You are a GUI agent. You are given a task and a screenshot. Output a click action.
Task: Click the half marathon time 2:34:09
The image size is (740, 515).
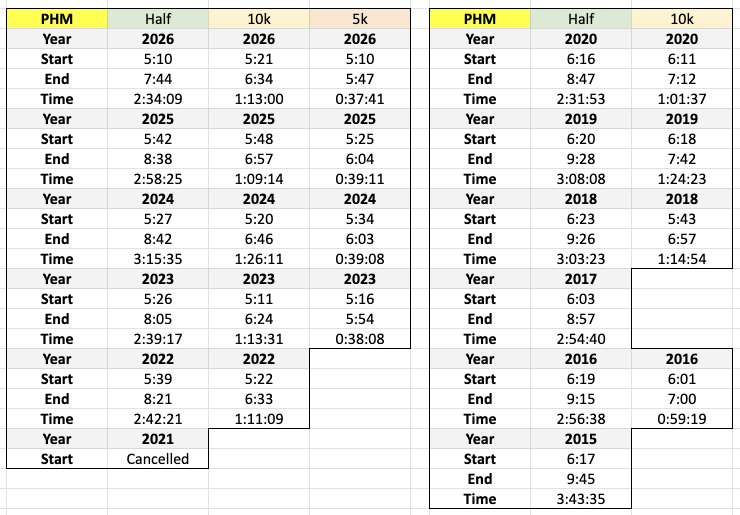click(x=158, y=99)
